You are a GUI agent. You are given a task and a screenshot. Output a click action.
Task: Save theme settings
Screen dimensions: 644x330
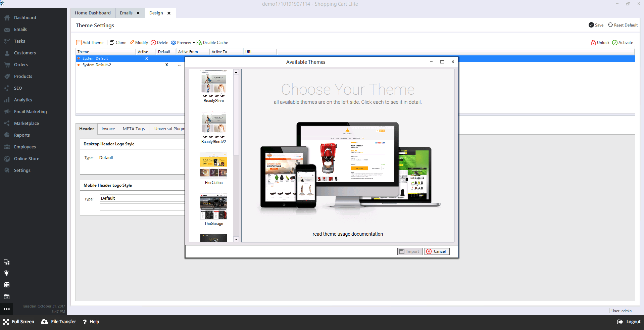pos(596,25)
